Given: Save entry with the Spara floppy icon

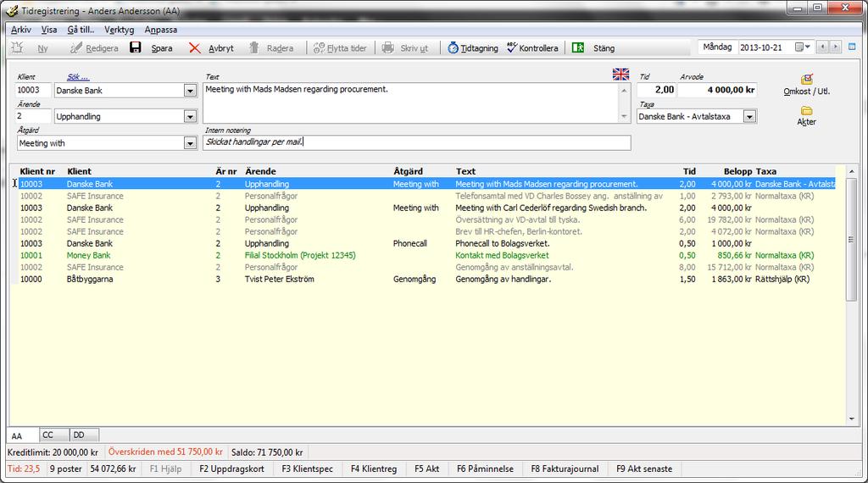Looking at the screenshot, I should 136,47.
